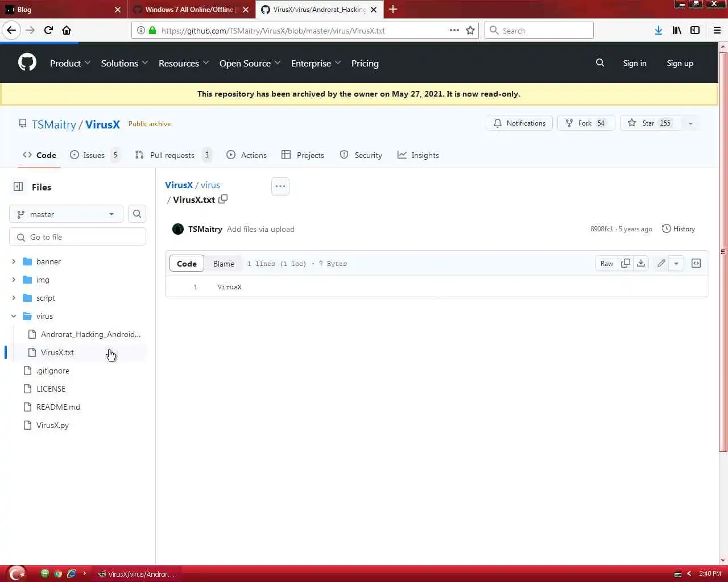
Task: Click Sign in link
Action: click(x=635, y=63)
